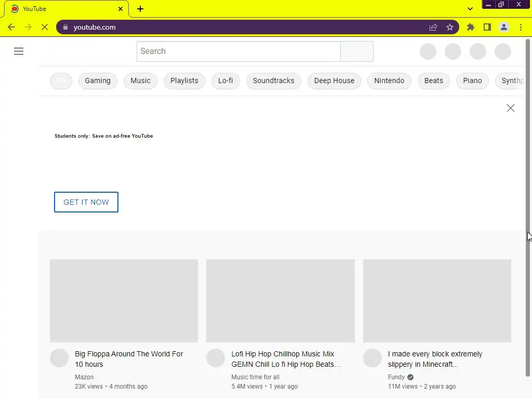
Task: Open the Big Floppa video thumbnail
Action: click(x=124, y=301)
